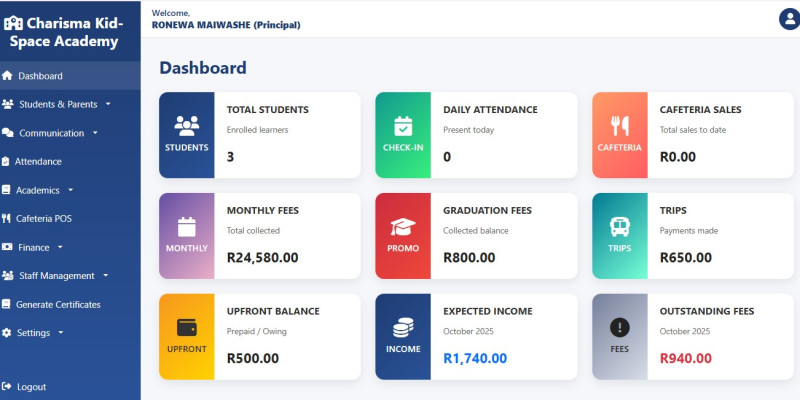Viewport: 800px width, 400px height.
Task: Open the Attendance page
Action: pos(37,162)
